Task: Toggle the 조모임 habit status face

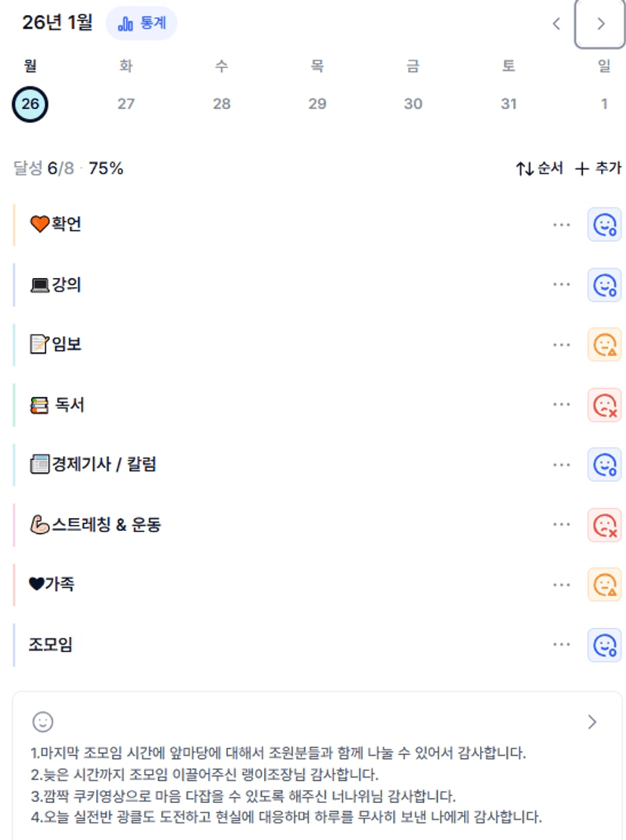Action: (x=604, y=645)
